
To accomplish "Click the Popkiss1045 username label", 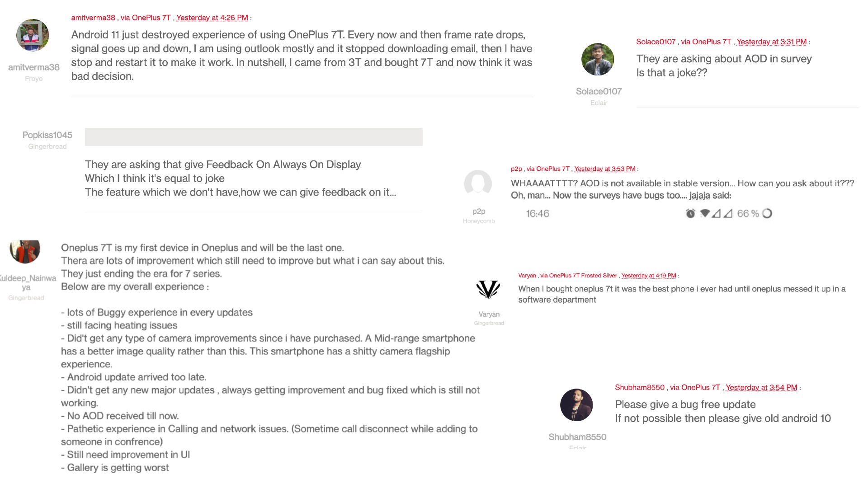I will [47, 135].
